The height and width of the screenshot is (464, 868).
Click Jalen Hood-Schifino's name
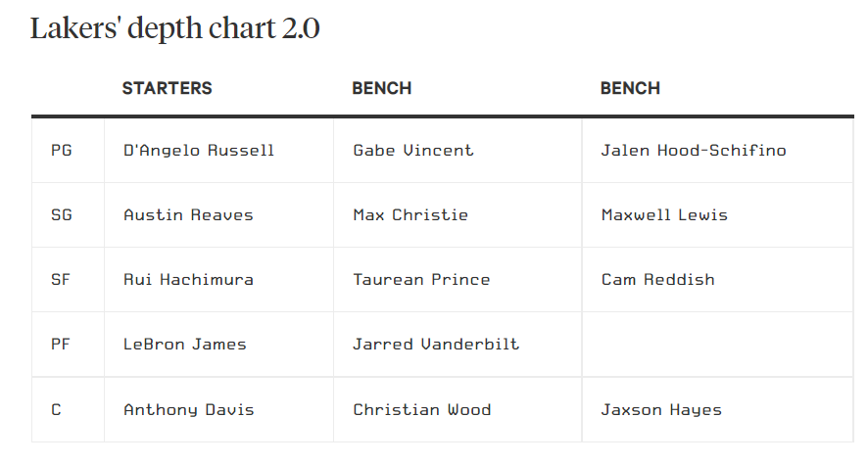pos(694,151)
